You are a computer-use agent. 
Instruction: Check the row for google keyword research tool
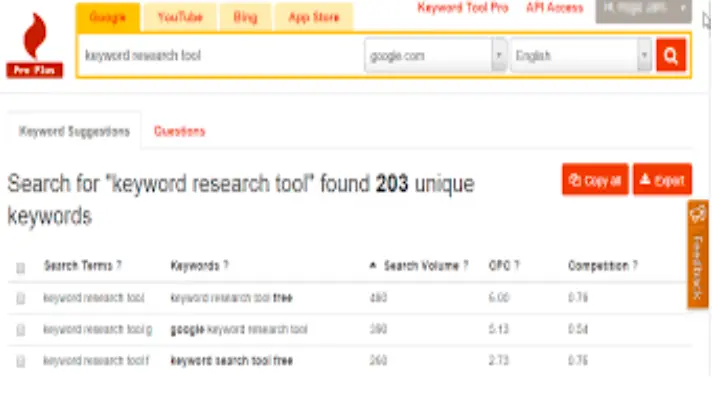(x=20, y=330)
